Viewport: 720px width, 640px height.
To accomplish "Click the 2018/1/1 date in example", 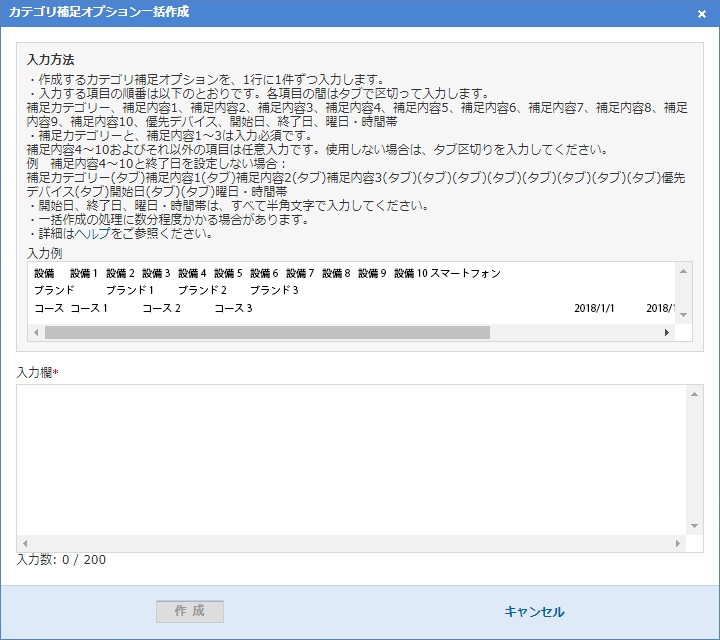I will (x=594, y=308).
